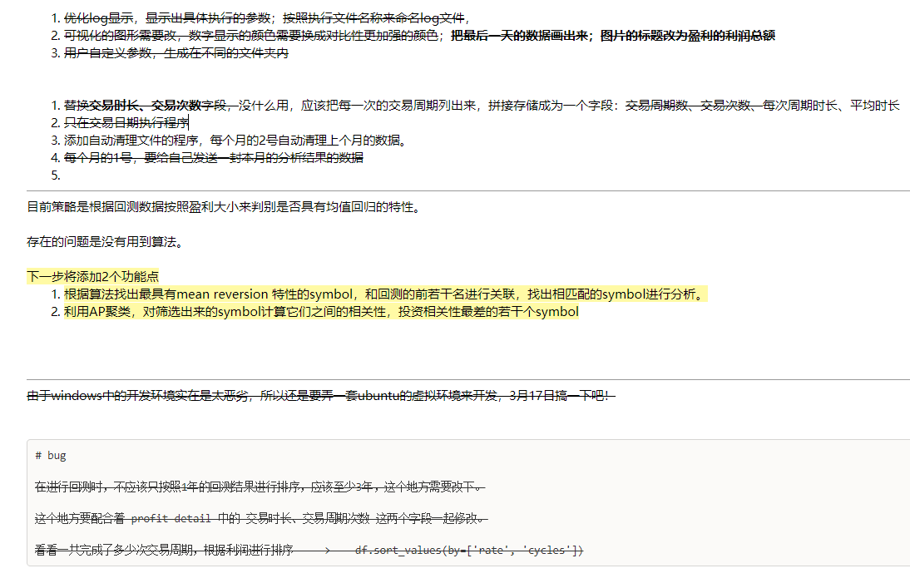The image size is (910, 588).
Task: Click the df.sort_values code snippet
Action: [469, 551]
